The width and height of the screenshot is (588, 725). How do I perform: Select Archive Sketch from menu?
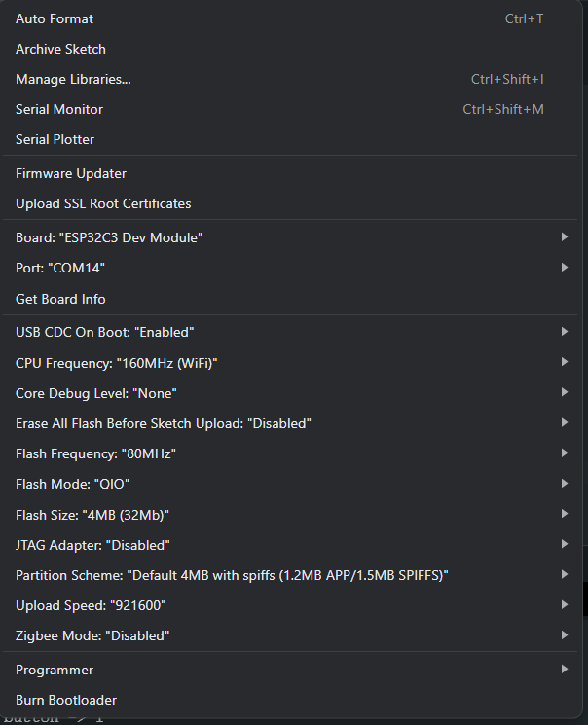coord(60,49)
